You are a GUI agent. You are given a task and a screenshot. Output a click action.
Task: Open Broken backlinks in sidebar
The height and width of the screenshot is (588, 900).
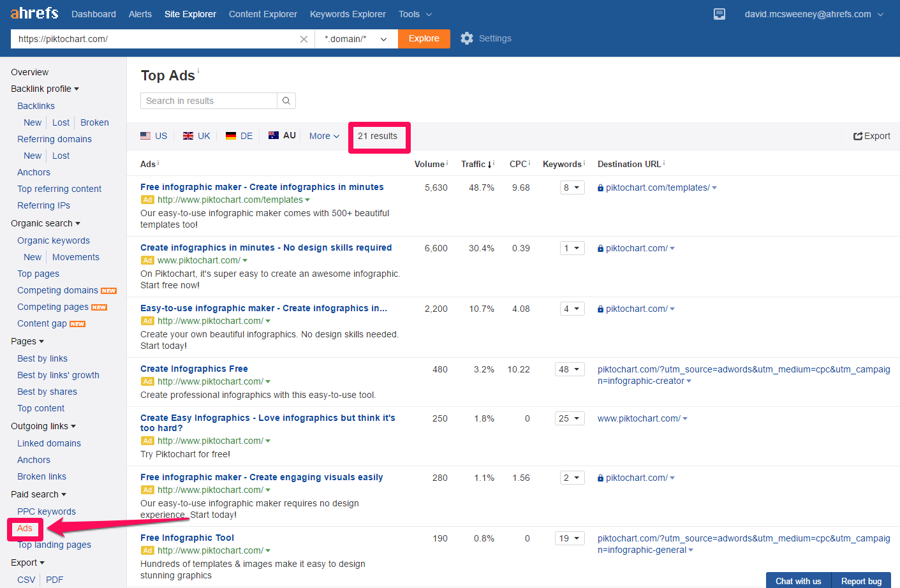pos(94,122)
